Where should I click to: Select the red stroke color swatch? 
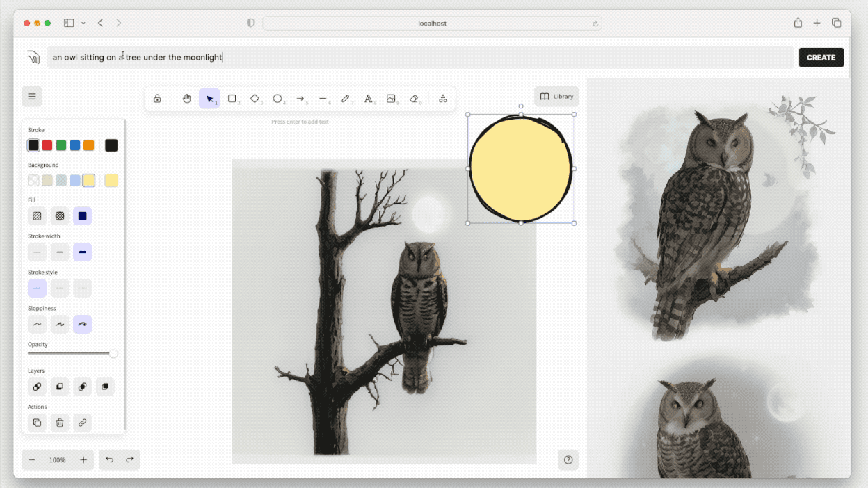47,145
